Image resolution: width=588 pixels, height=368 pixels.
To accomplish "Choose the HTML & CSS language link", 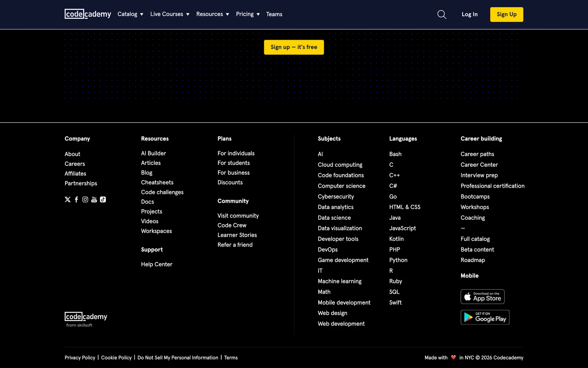I will (x=405, y=207).
